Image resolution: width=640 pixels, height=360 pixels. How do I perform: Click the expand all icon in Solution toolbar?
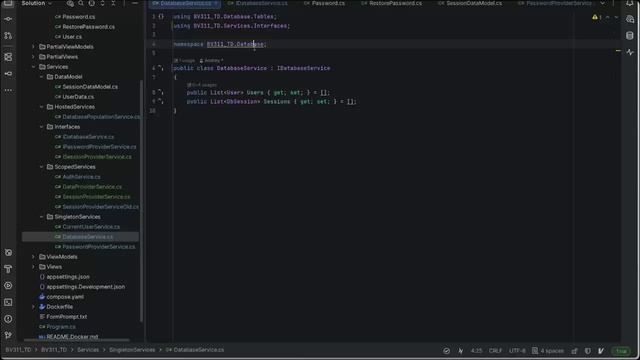coord(102,3)
